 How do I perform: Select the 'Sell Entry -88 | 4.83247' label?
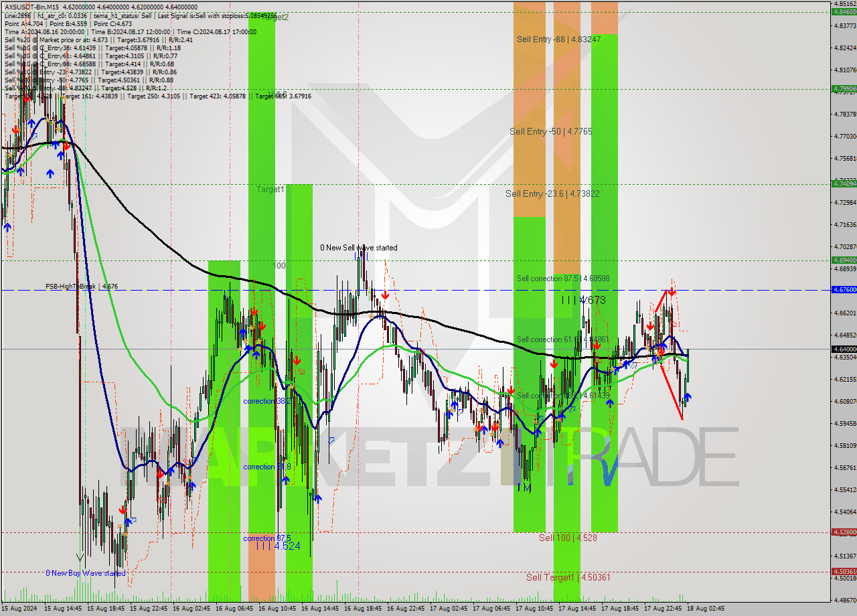click(558, 40)
